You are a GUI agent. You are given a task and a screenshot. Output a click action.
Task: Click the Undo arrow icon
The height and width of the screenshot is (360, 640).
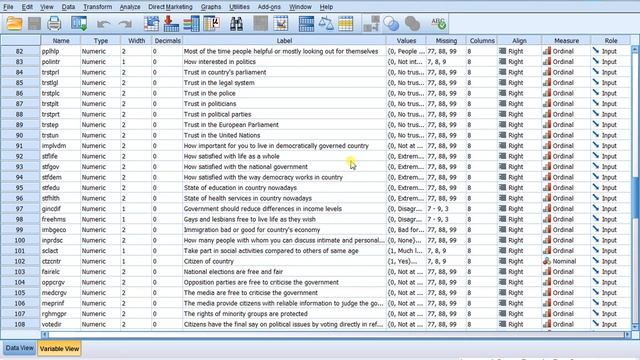pyautogui.click(x=104, y=24)
